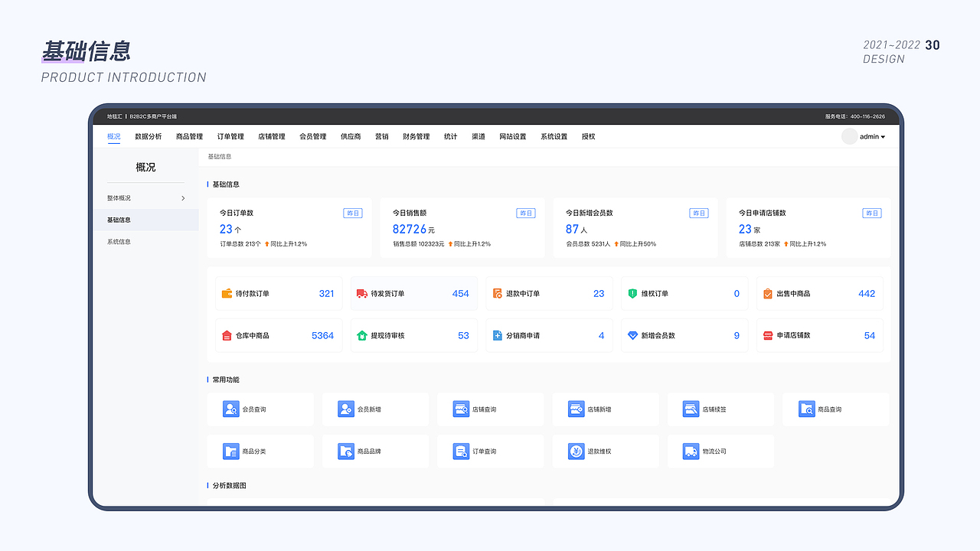Open the admin account dropdown
980x551 pixels.
[873, 137]
